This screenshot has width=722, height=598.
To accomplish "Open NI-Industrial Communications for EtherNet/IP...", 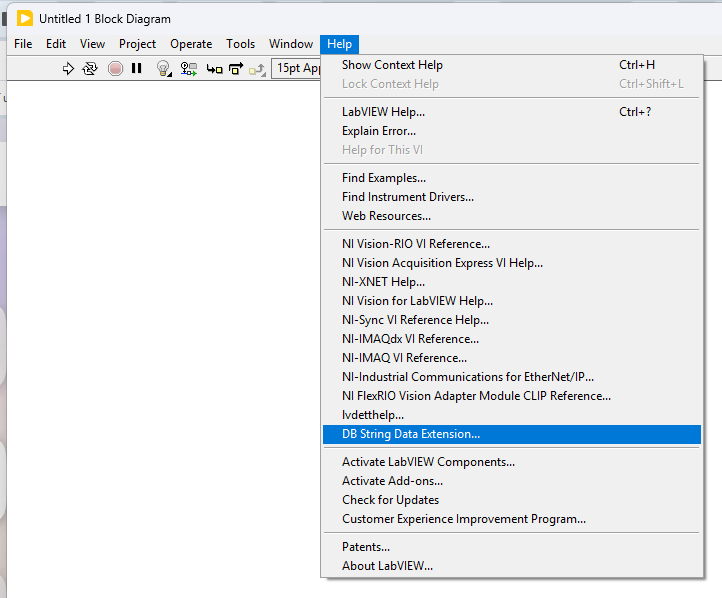I will (x=512, y=377).
